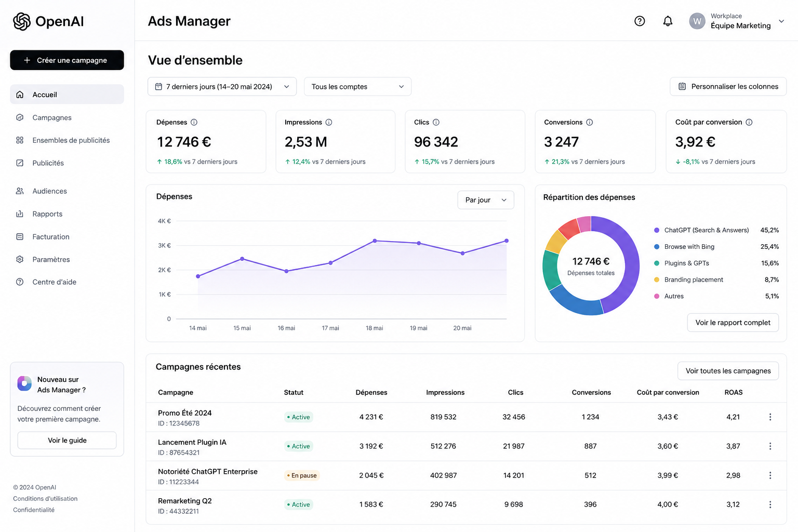Image resolution: width=798 pixels, height=532 pixels.
Task: Click Créer une campagne button
Action: 67,60
